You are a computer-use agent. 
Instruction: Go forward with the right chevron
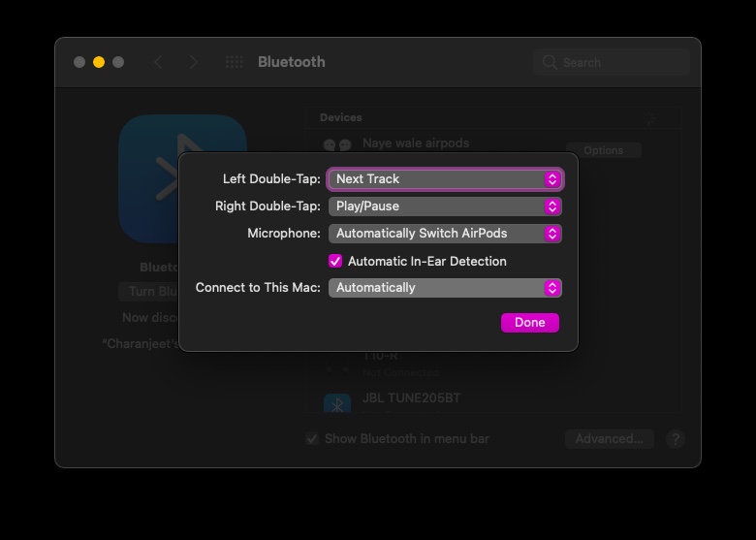point(193,62)
